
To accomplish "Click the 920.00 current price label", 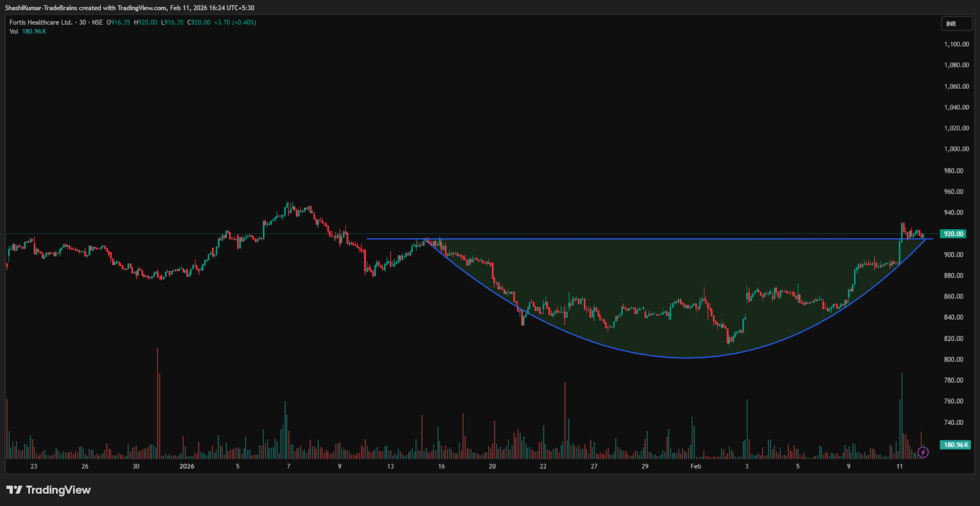I will tap(953, 234).
